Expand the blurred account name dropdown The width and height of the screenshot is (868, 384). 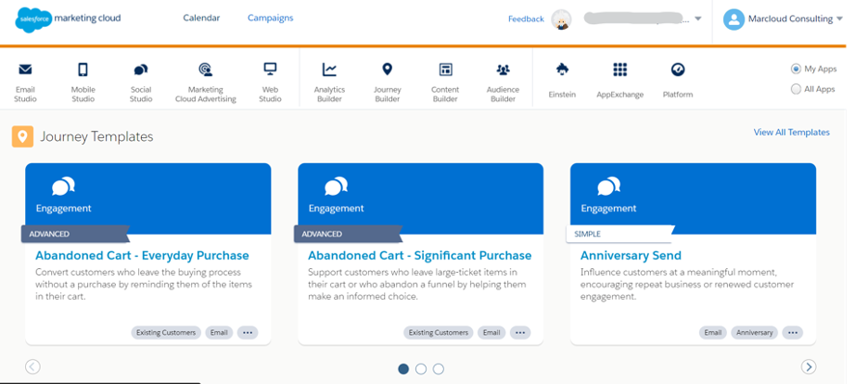[x=698, y=19]
